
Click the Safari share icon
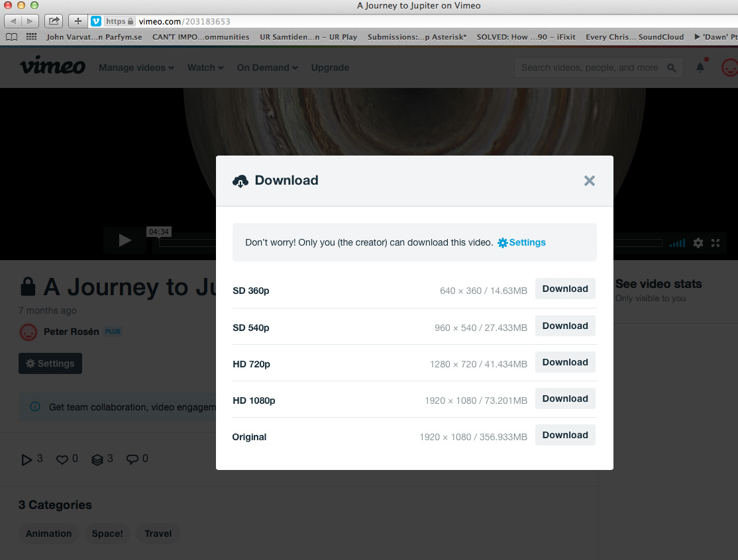point(54,21)
